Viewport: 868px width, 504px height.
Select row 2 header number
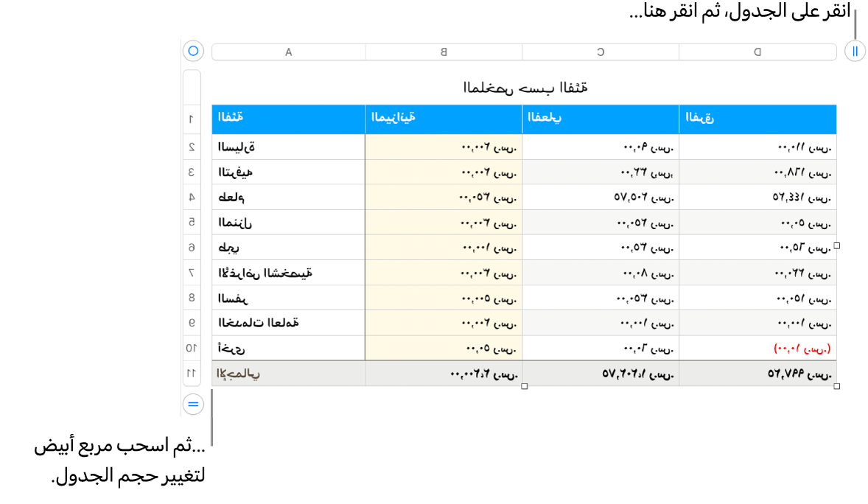pyautogui.click(x=192, y=147)
